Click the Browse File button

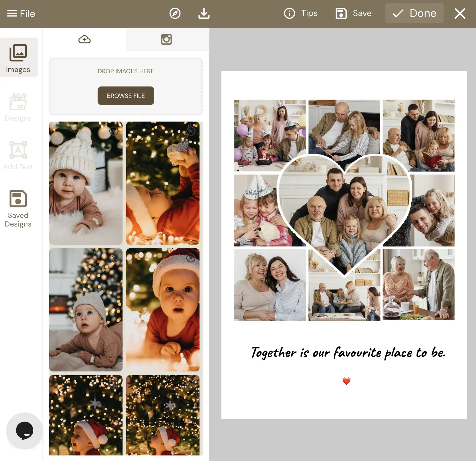pyautogui.click(x=126, y=96)
